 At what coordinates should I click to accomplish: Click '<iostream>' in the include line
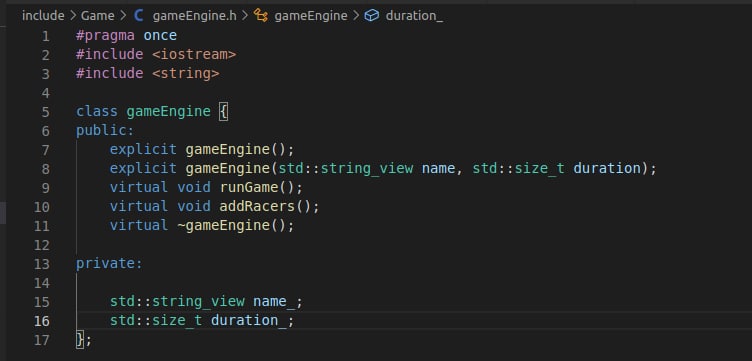(194, 54)
